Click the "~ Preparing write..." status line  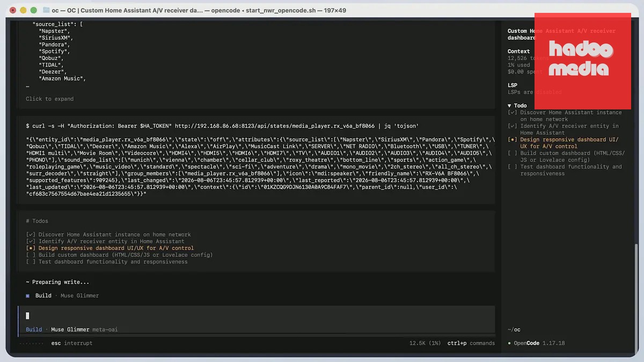point(57,282)
